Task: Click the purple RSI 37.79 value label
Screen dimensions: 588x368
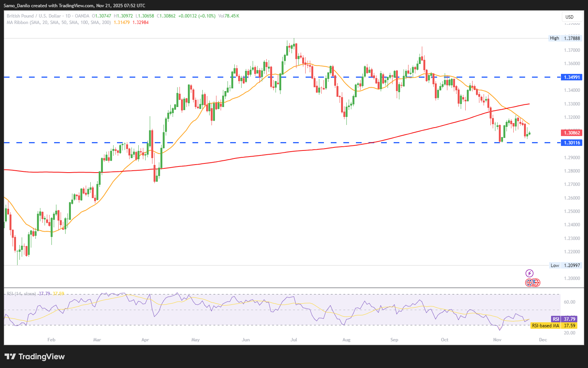Action: 564,319
